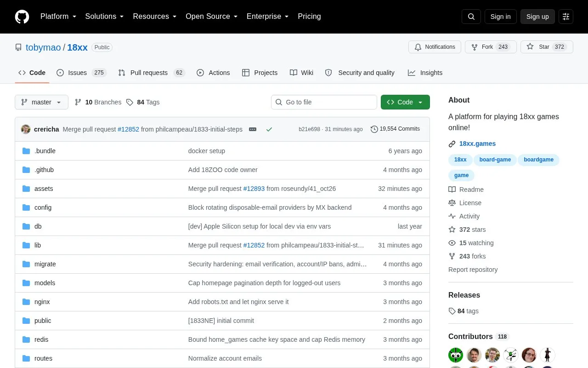Expand the Solutions menu
This screenshot has width=588, height=368.
click(105, 17)
